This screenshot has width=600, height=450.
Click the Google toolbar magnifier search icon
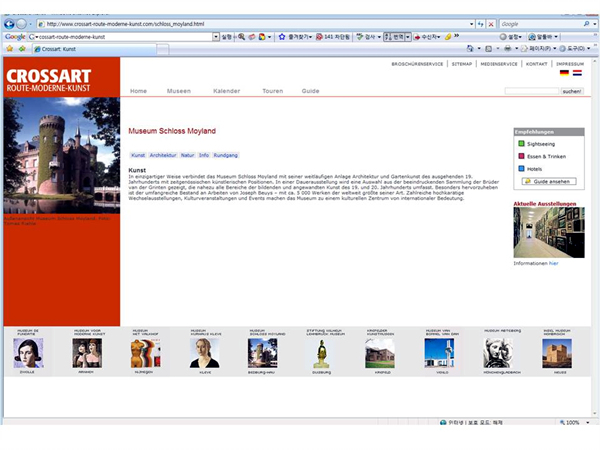241,37
